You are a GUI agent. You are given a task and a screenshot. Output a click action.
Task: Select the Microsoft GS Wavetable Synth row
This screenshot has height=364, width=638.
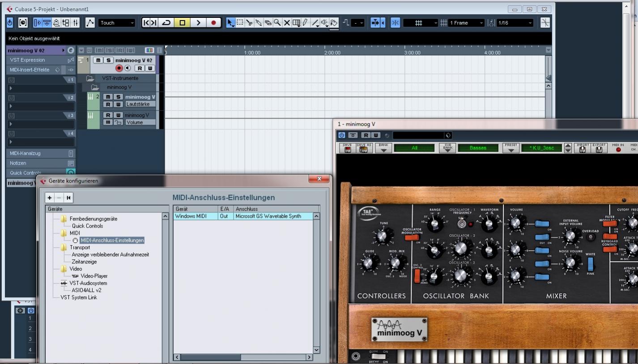coord(243,216)
